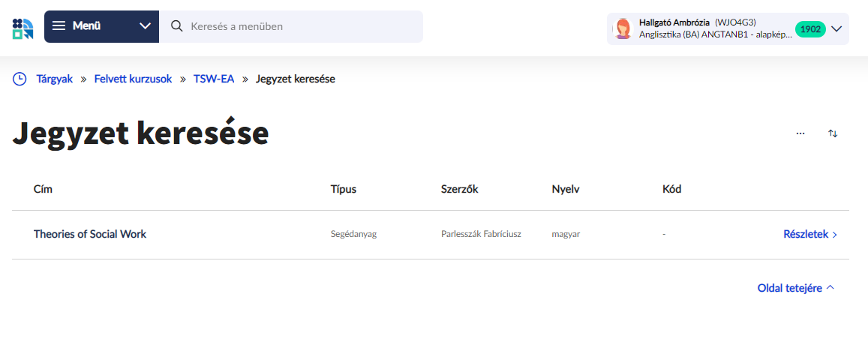
Task: Go to Tárgyak breadcrumb link
Action: [55, 79]
